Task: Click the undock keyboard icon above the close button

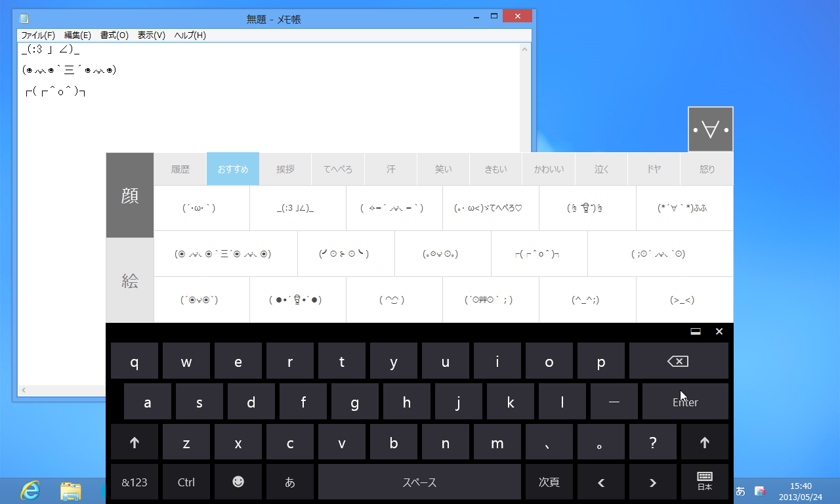Action: point(696,331)
